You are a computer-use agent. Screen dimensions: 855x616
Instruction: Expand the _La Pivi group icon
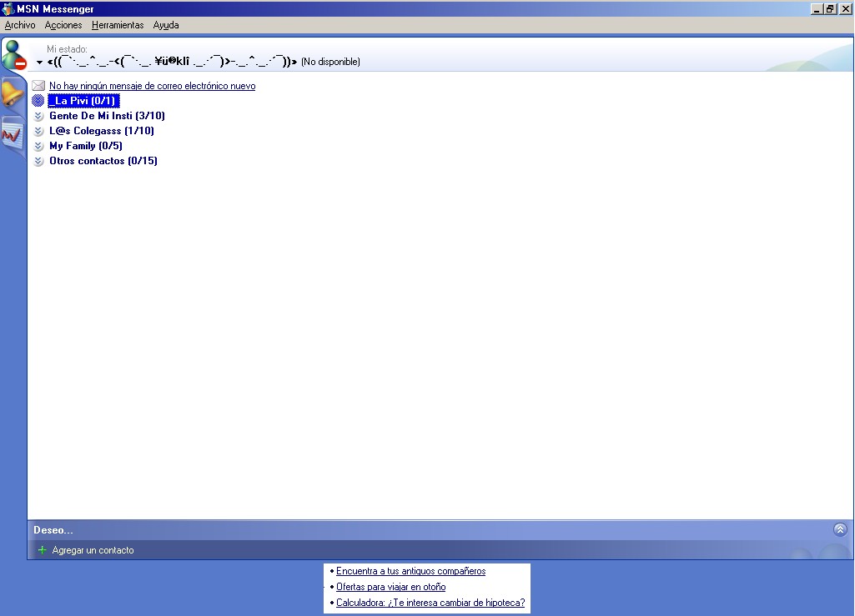38,100
